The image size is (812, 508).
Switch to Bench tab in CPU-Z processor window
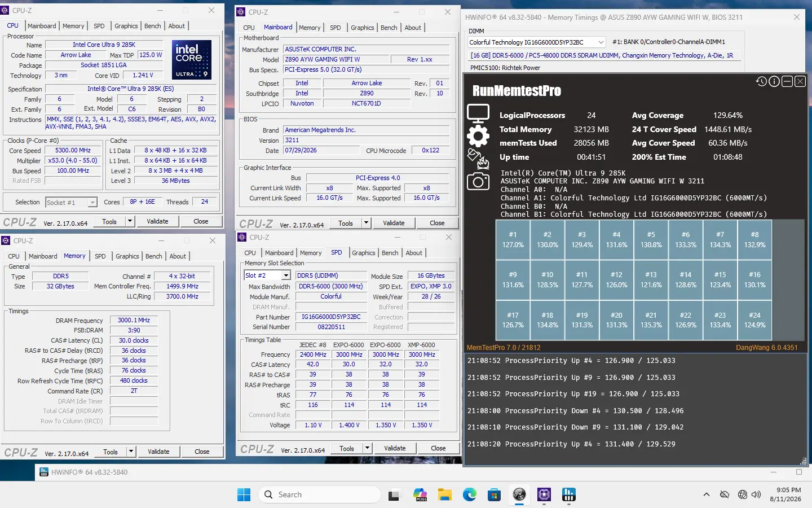152,26
